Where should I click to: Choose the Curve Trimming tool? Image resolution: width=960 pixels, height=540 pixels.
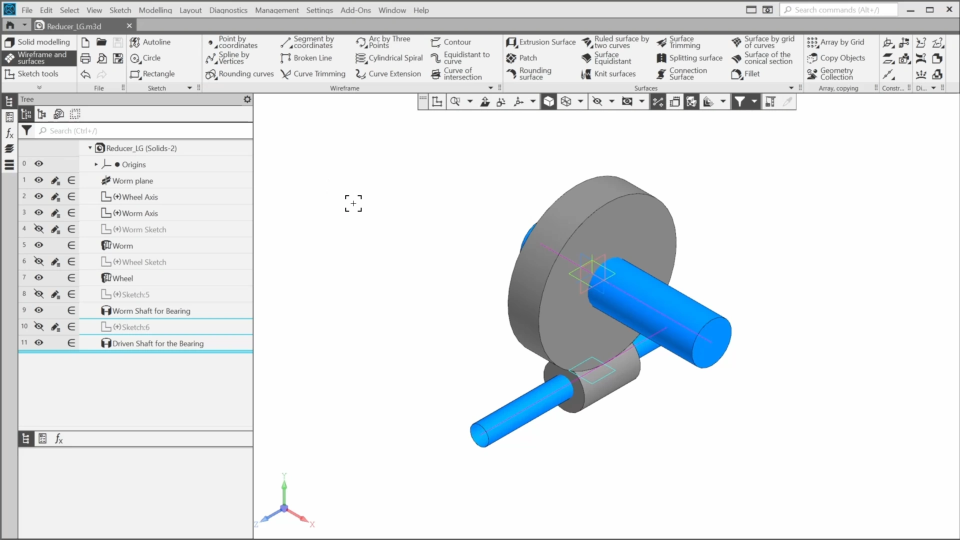click(x=312, y=74)
